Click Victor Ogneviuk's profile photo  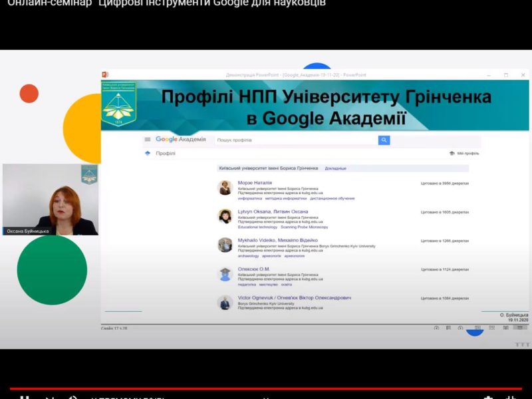click(x=225, y=302)
